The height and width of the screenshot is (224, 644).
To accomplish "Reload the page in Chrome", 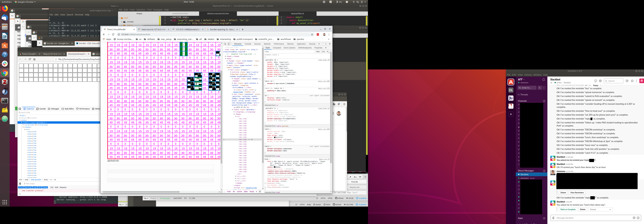I will coord(113,34).
